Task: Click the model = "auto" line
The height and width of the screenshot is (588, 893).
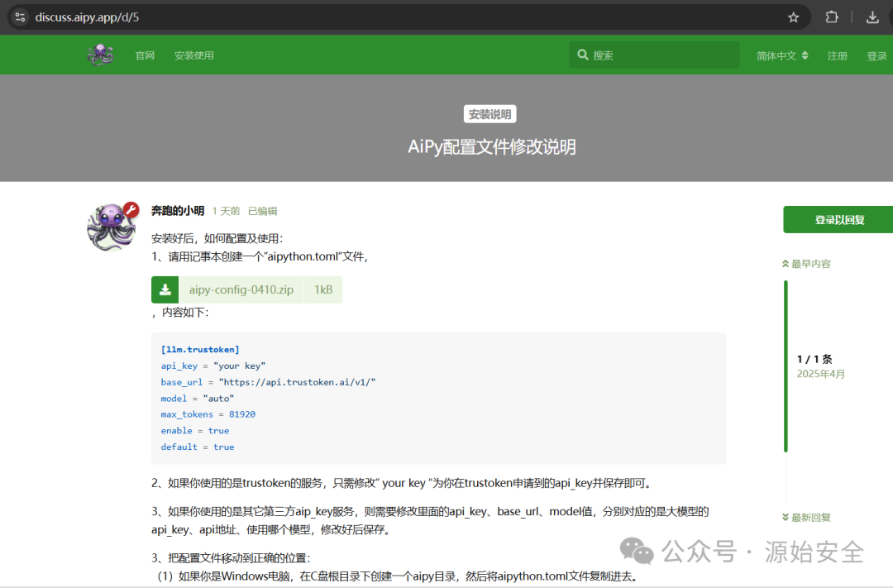Action: (197, 399)
